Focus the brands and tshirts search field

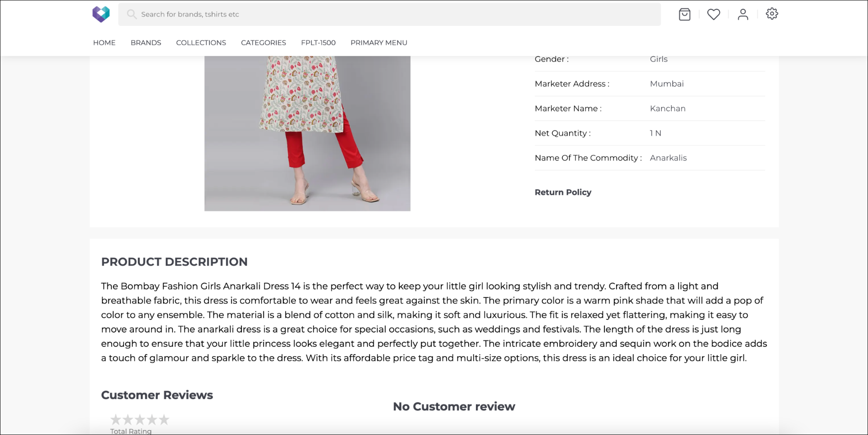coord(389,14)
